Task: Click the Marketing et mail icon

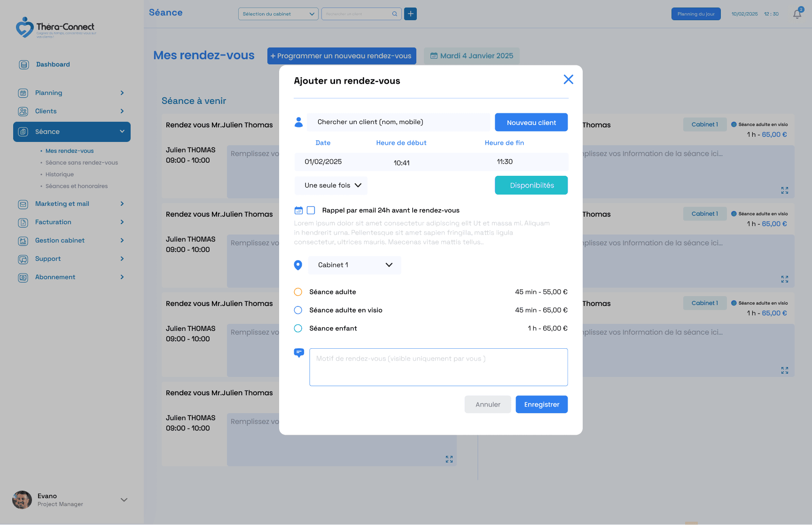Action: click(x=23, y=204)
